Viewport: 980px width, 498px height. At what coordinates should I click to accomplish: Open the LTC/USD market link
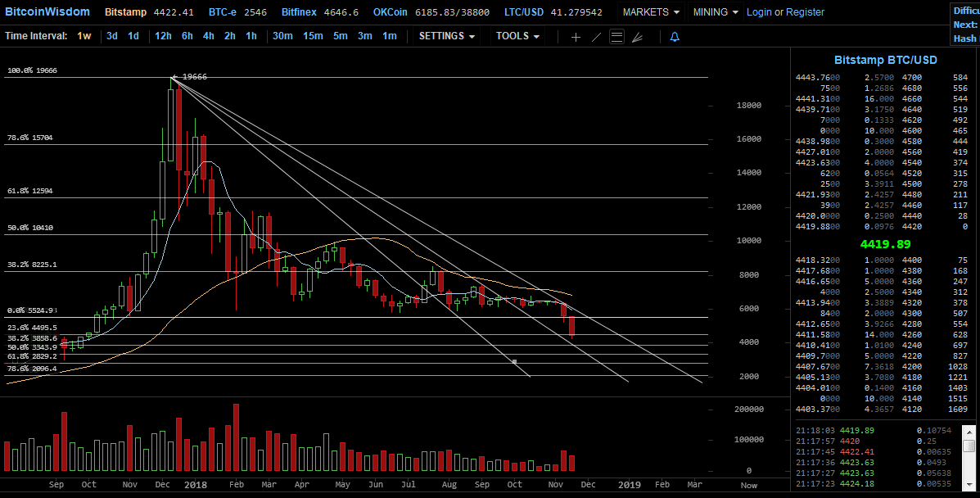(524, 12)
